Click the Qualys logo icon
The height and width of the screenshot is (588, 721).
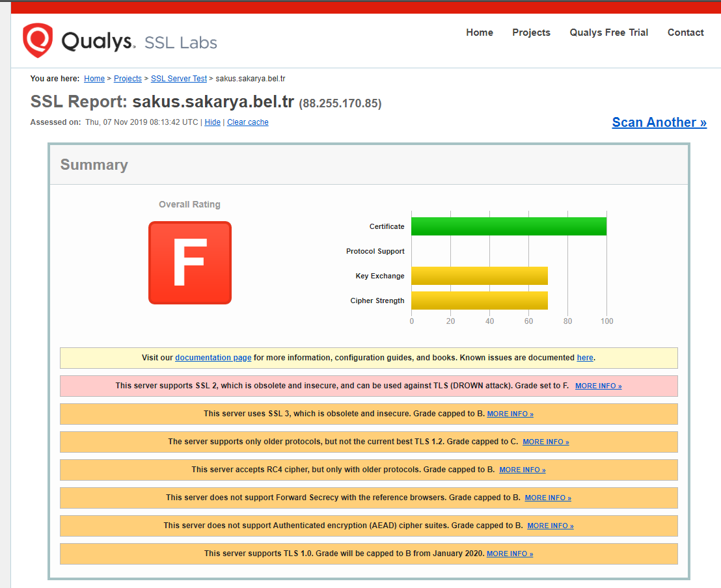pos(37,40)
